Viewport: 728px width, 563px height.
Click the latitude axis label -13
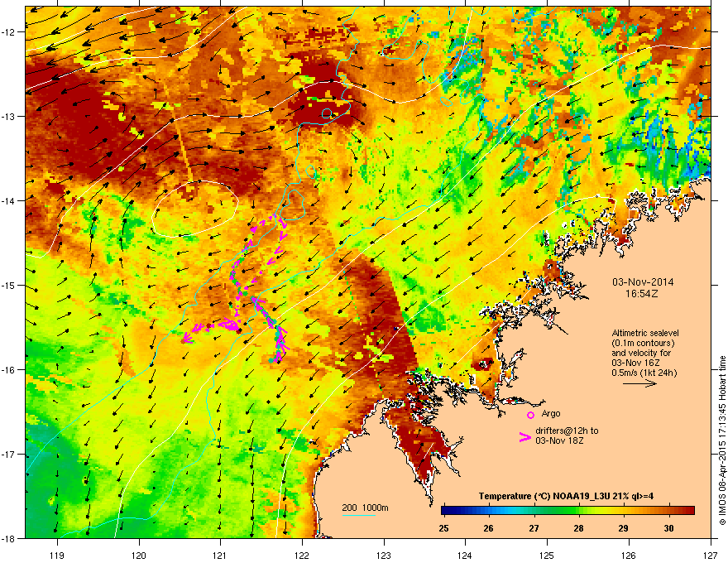point(9,116)
